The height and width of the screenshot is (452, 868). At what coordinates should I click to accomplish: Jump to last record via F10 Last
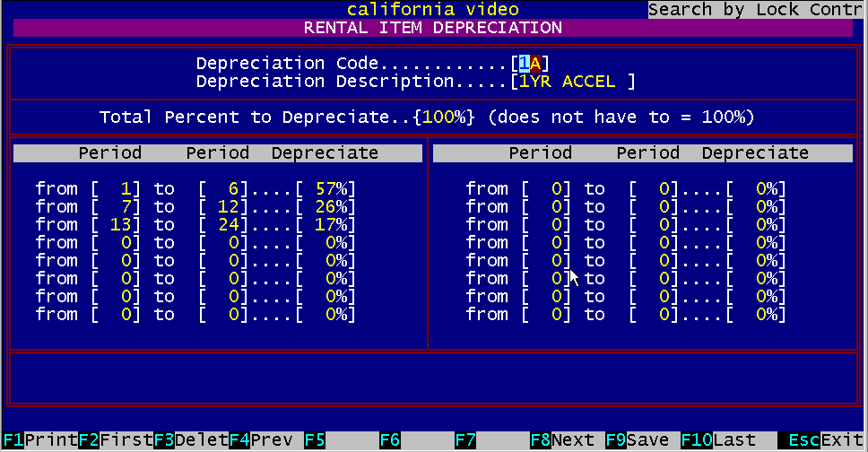[x=717, y=440]
